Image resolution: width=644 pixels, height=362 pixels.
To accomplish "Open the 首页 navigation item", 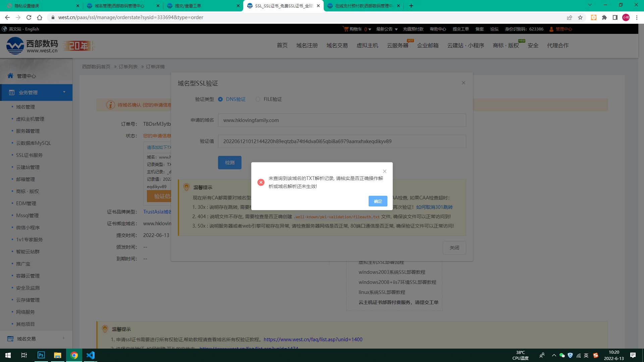I will (x=282, y=45).
